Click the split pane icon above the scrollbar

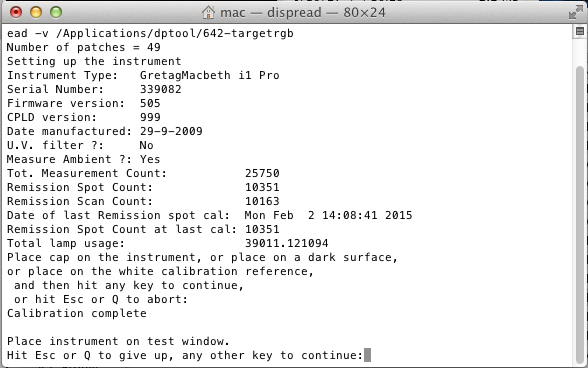[x=580, y=31]
